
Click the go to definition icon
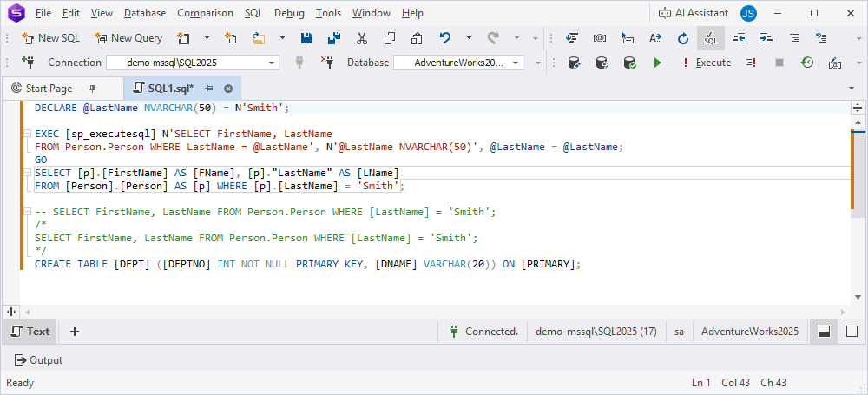[628, 38]
